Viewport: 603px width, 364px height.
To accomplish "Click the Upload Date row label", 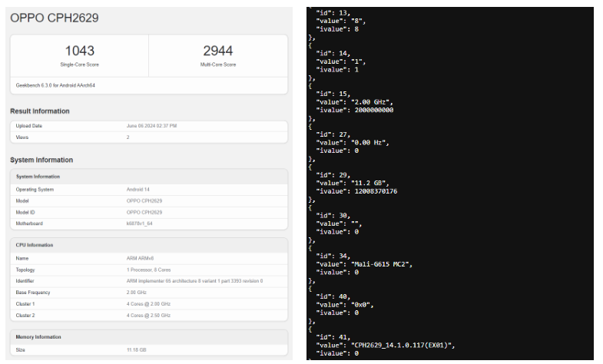I will tap(29, 126).
